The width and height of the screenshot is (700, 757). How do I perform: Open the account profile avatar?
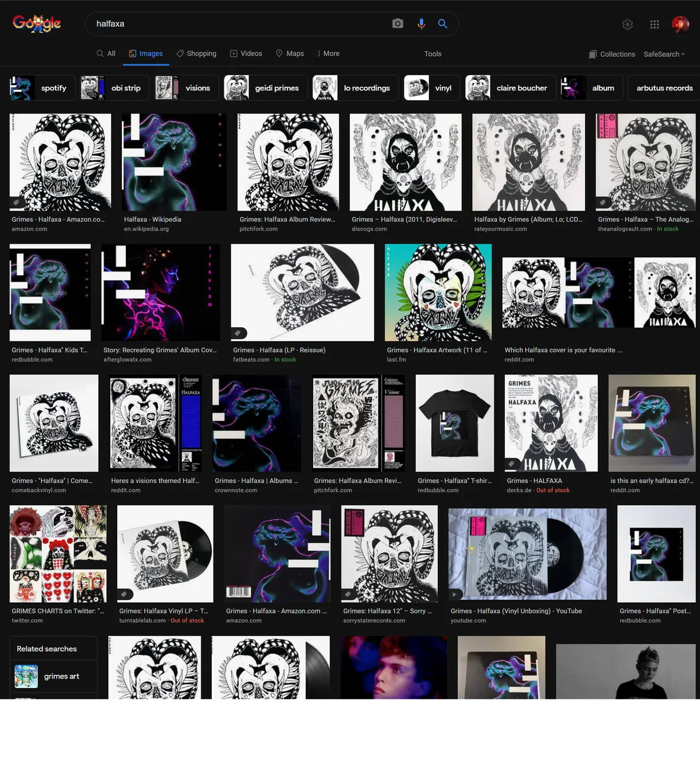click(x=680, y=24)
